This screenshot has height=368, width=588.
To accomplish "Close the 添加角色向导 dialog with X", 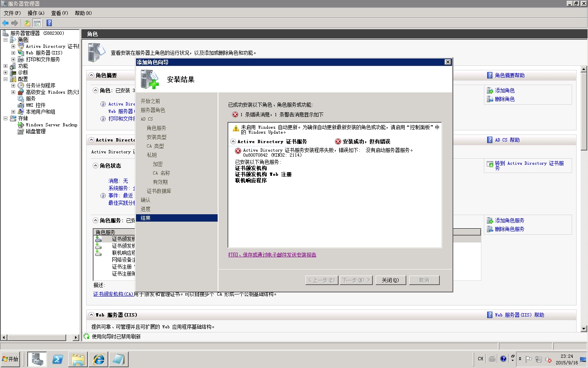I will click(x=448, y=62).
